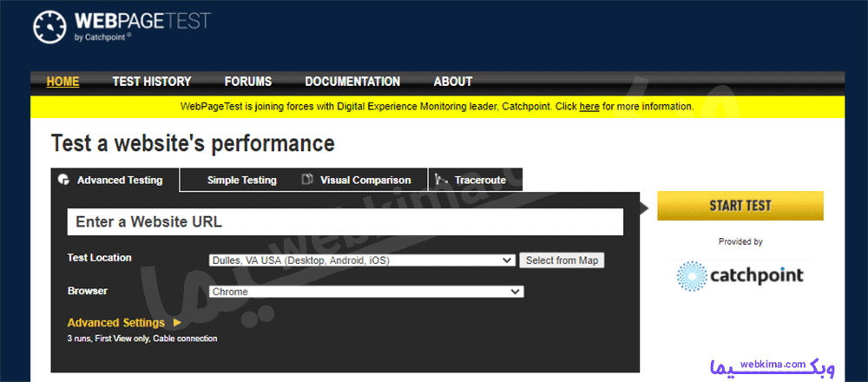Screen dimensions: 868x382
Task: Follow the 'here' link in yellow banner
Action: click(589, 106)
